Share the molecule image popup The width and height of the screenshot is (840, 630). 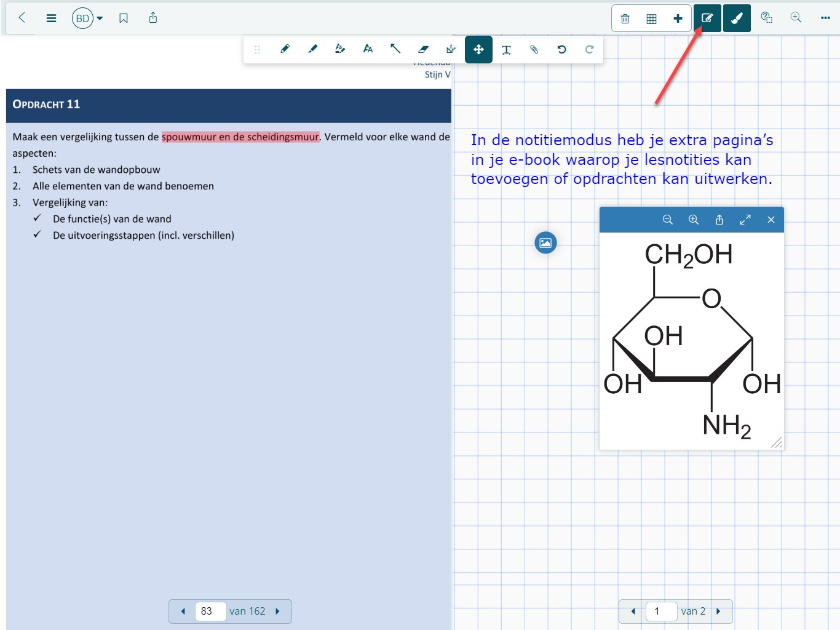(x=719, y=220)
